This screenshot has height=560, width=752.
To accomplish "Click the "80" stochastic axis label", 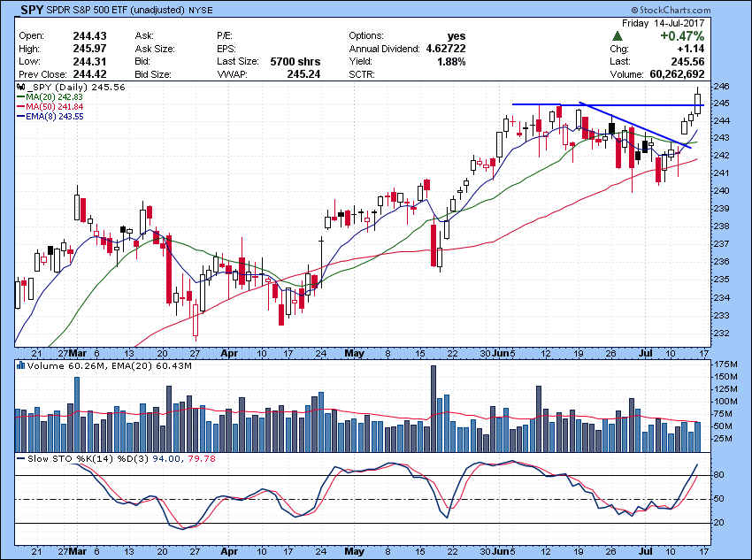I will [x=719, y=475].
